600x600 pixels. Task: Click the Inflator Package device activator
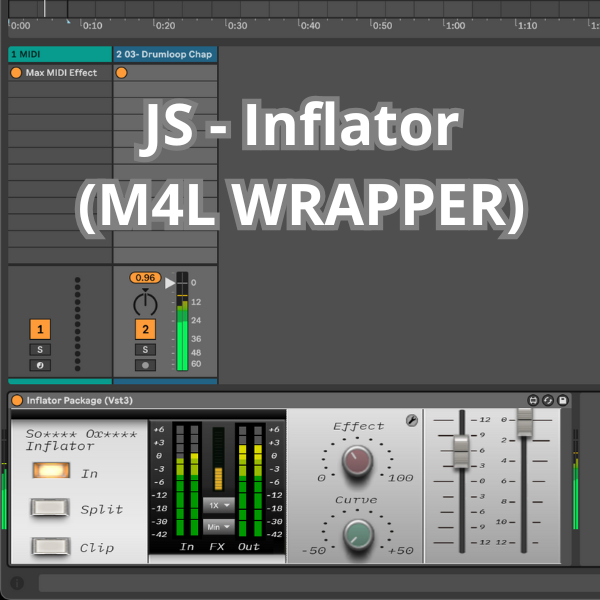pos(17,400)
